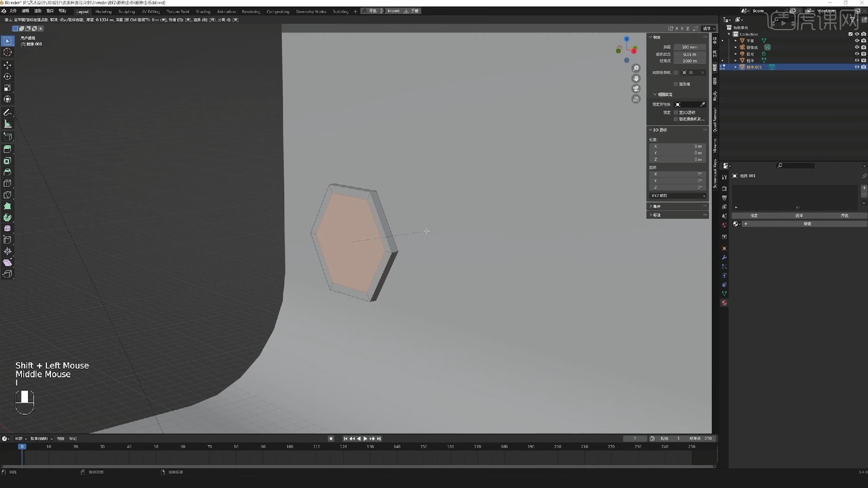868x488 pixels.
Task: Toggle visibility eye for 平面 object
Action: point(857,41)
